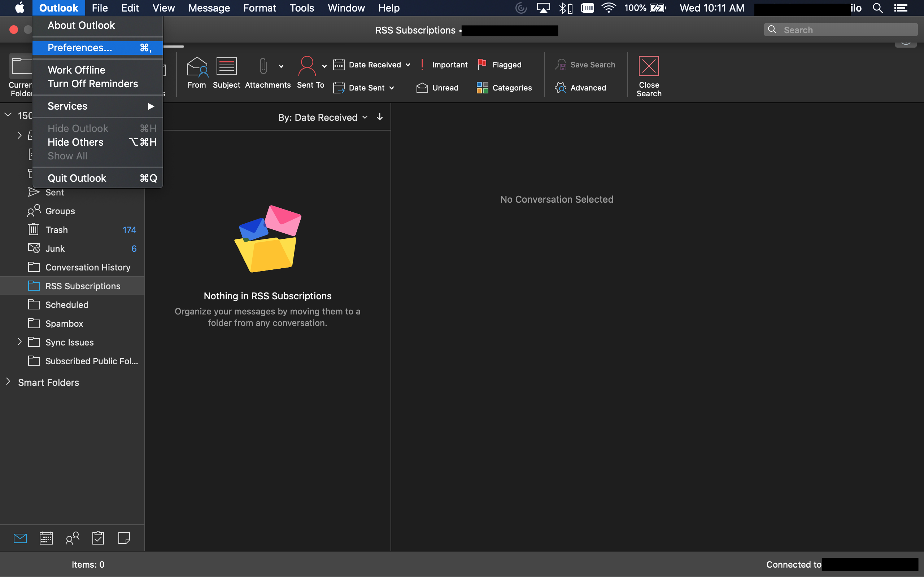Expand the Sync Issues folder
924x577 pixels.
(19, 342)
